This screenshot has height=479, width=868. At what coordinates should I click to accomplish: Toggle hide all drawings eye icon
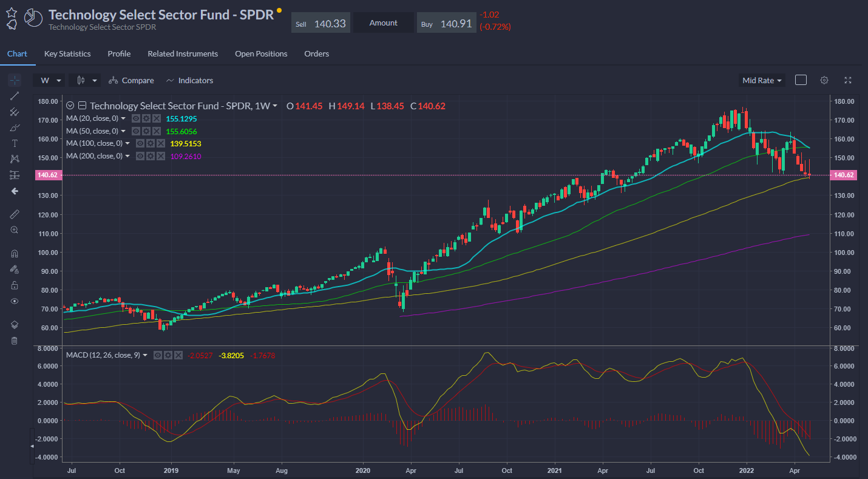click(15, 301)
